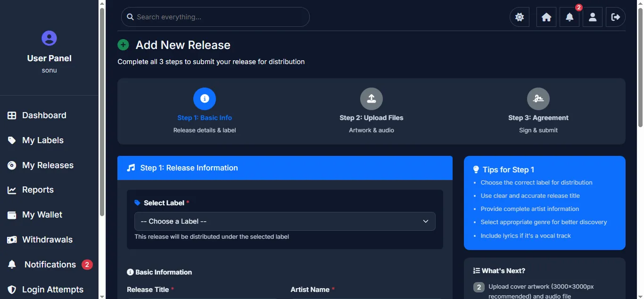Screen dimensions: 644x299
Task: Click the lightbulb icon in Tips panel
Action: 476,170
